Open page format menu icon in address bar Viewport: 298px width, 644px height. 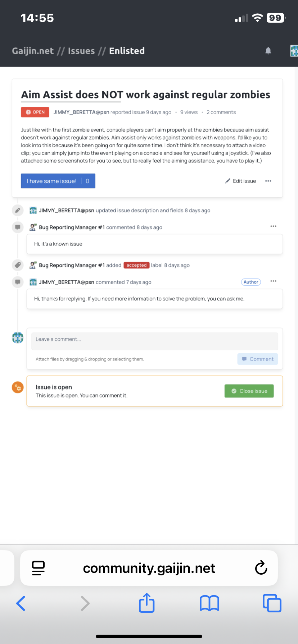tap(38, 568)
